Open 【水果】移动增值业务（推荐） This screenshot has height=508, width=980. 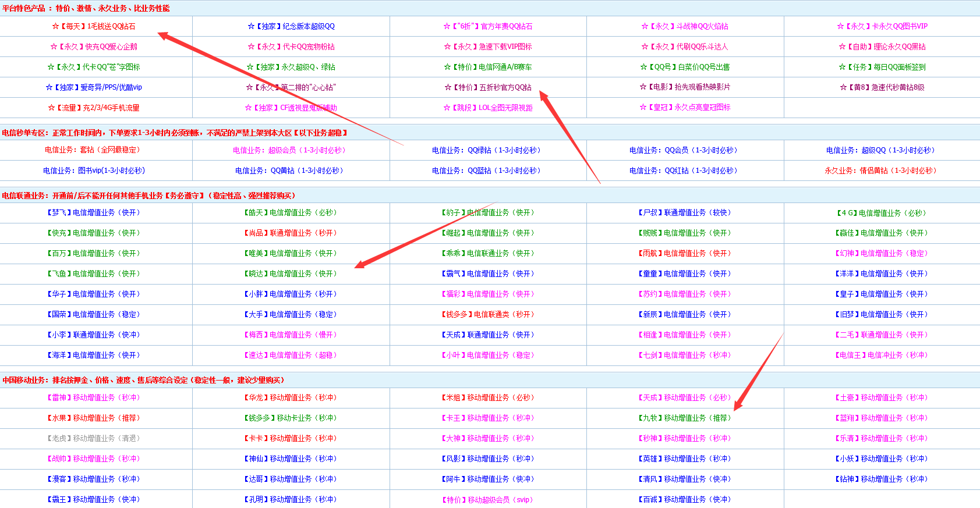[94, 418]
